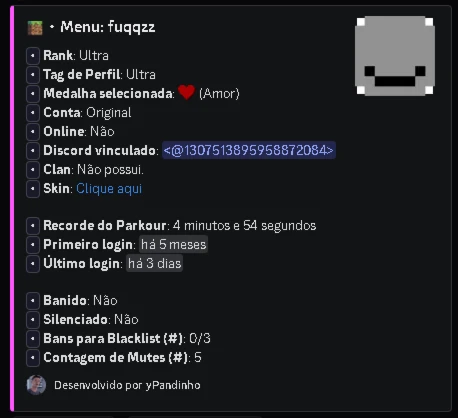Screen dimensions: 458x418
Task: Click the red heart Amor medal
Action: (x=186, y=92)
